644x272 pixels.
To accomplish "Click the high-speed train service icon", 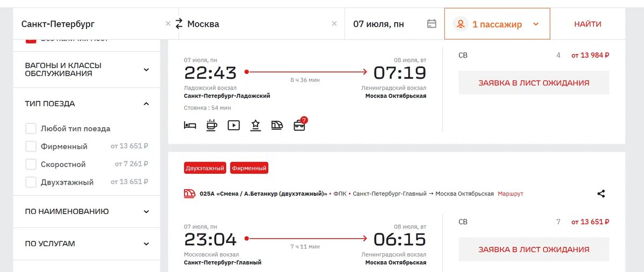I will 277,126.
